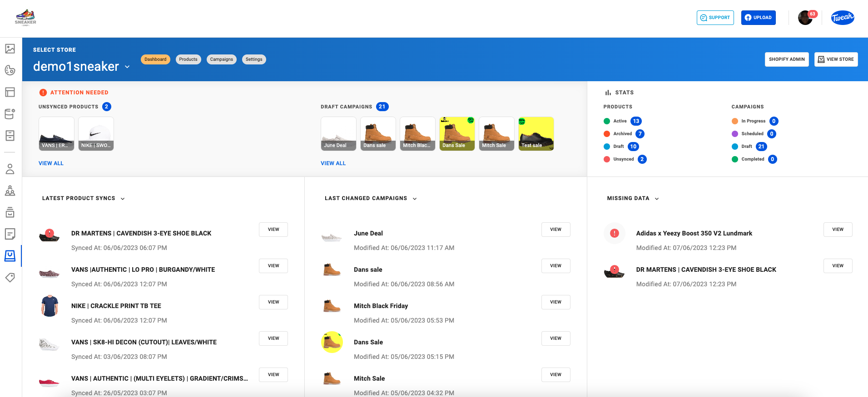Open the VANS ER unsynced product thumbnail
The image size is (868, 397).
click(x=56, y=134)
